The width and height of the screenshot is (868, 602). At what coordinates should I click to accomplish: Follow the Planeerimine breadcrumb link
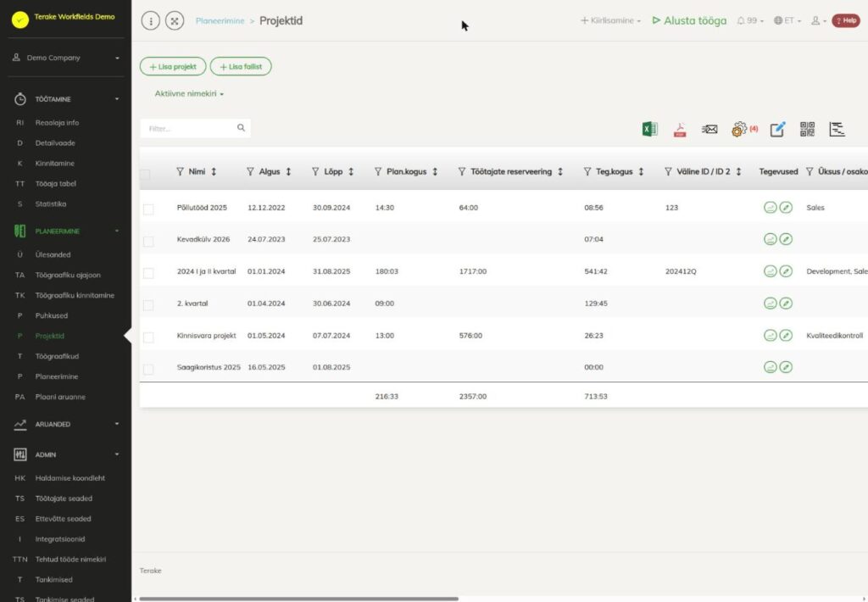click(x=220, y=21)
